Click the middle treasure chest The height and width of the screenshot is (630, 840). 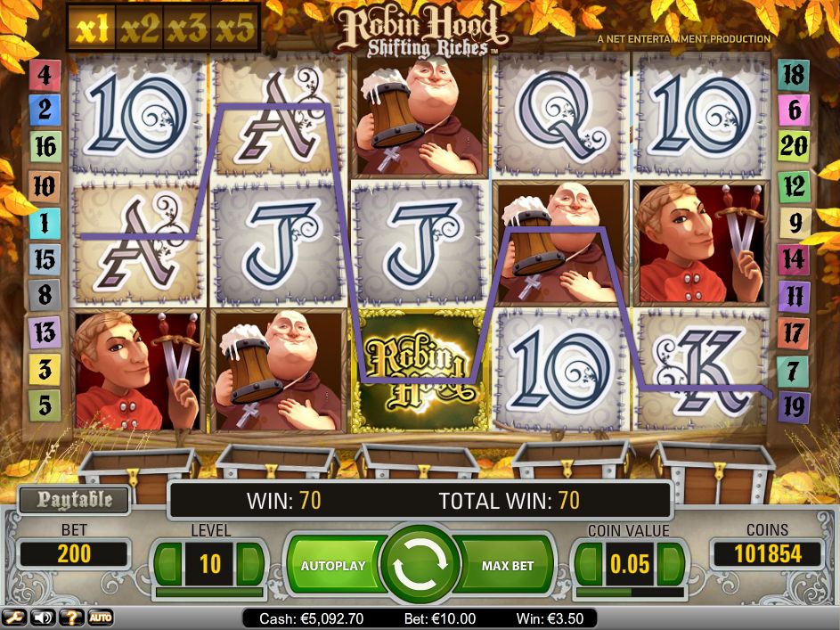[417, 462]
